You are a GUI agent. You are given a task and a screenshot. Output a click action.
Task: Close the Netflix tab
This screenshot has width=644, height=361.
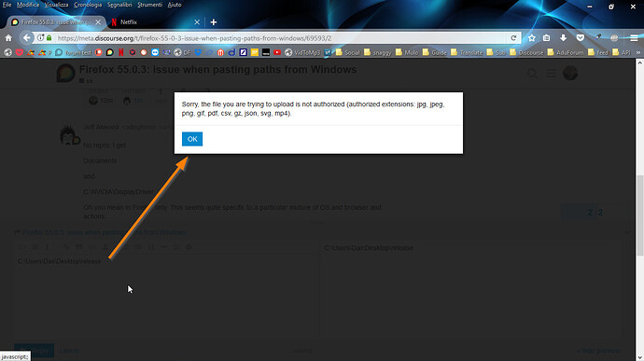(197, 22)
